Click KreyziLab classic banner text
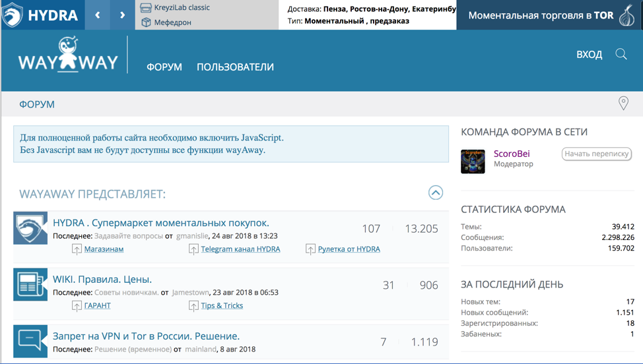 pyautogui.click(x=182, y=7)
